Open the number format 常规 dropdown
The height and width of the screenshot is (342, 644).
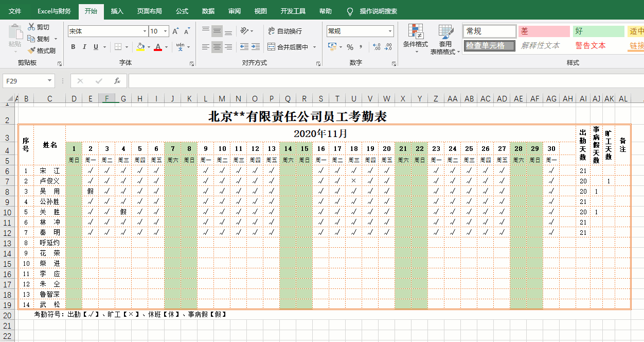(390, 31)
